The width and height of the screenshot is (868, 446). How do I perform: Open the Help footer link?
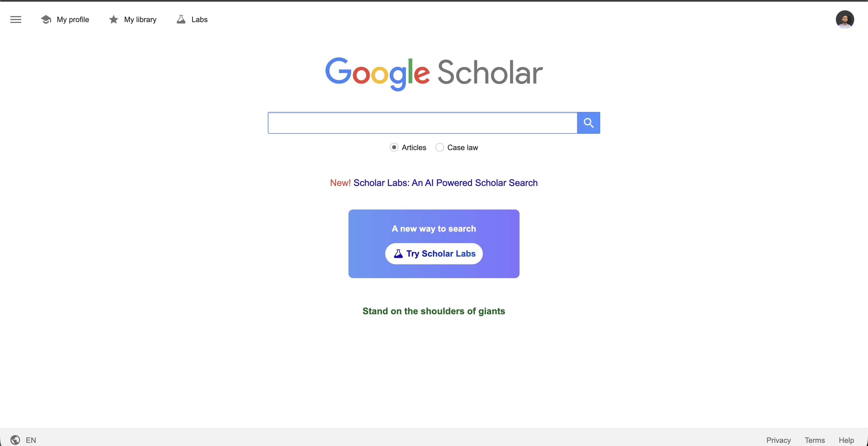point(846,440)
